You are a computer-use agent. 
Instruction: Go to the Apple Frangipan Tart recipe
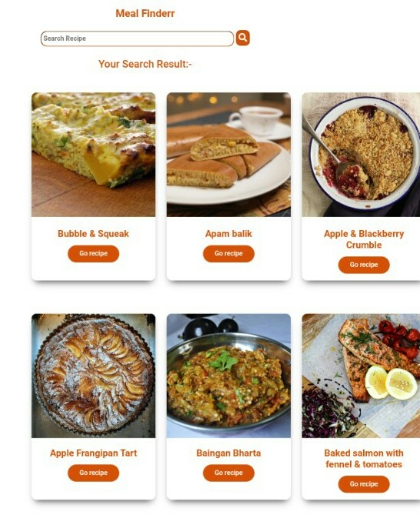click(93, 473)
